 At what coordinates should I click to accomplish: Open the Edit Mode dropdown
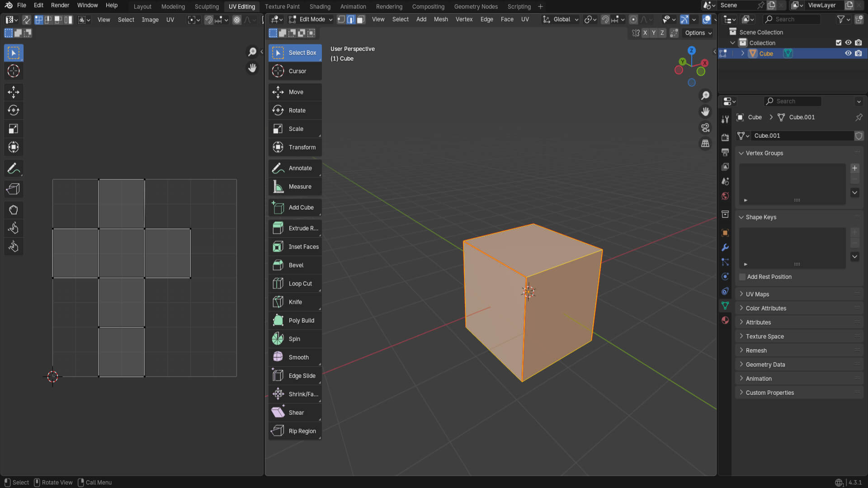[311, 19]
